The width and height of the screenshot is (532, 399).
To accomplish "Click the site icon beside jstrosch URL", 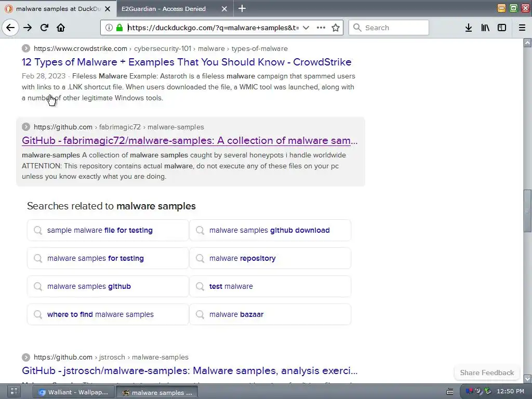I will tap(26, 357).
